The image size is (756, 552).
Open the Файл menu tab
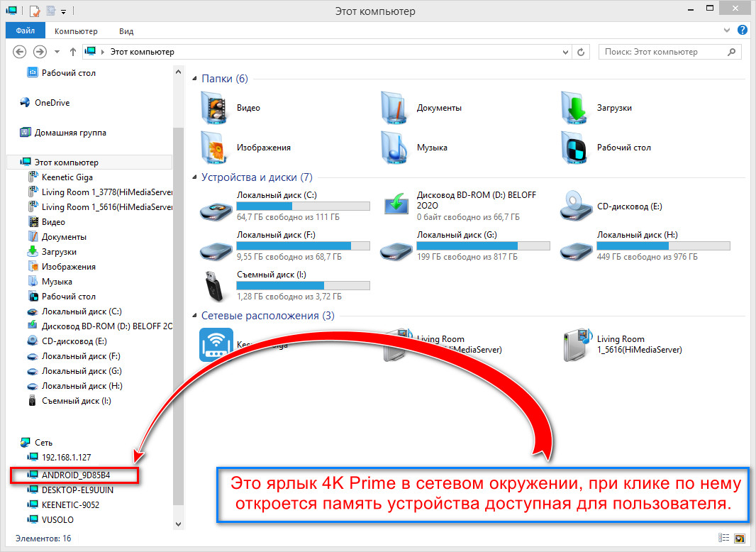pos(25,31)
